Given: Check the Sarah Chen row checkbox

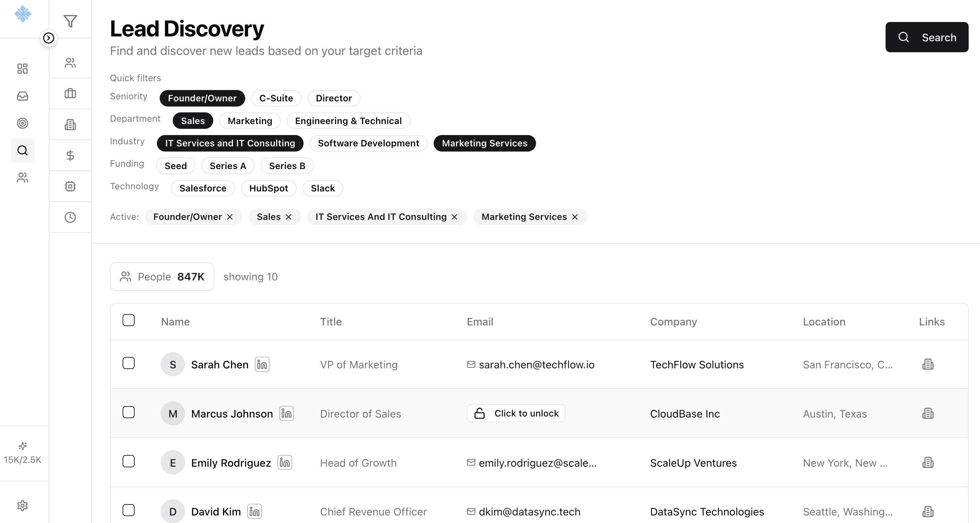Looking at the screenshot, I should tap(128, 363).
